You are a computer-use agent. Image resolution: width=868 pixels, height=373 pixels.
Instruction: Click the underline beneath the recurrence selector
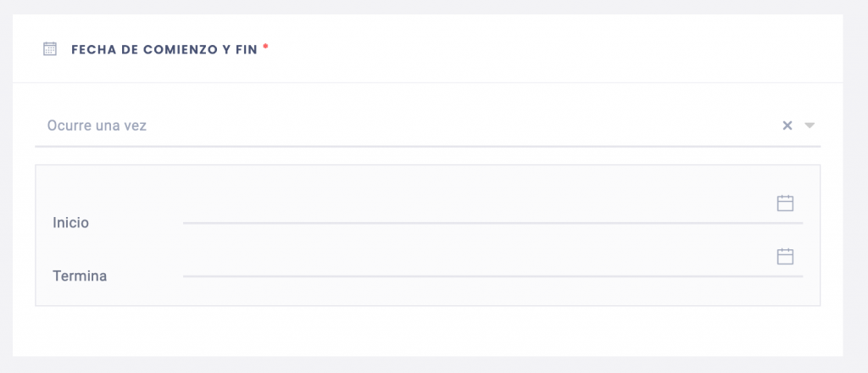[x=427, y=147]
